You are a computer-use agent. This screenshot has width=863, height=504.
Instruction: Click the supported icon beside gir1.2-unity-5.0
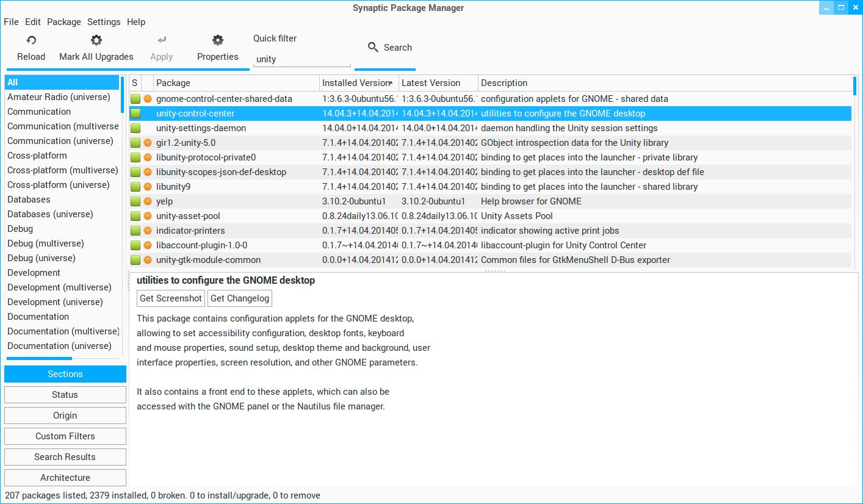147,143
